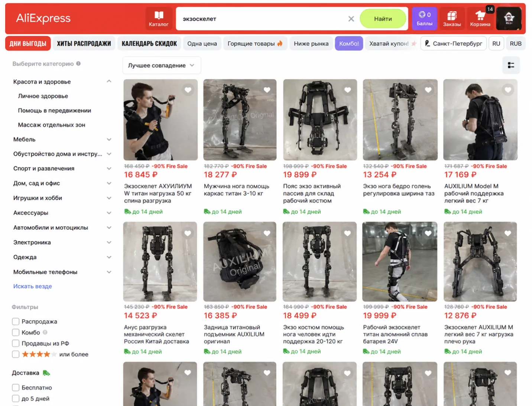Expand the Спорт и развлечения category
The height and width of the screenshot is (406, 532).
tap(109, 168)
